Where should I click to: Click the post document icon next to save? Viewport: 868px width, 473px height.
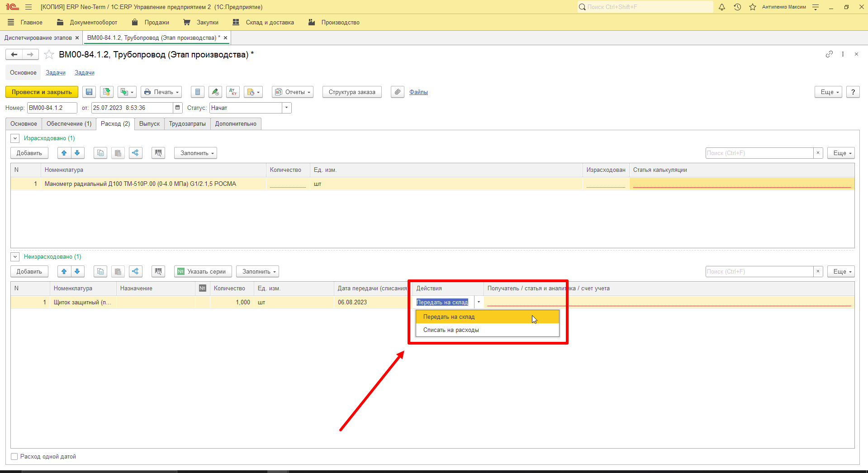[x=107, y=92]
